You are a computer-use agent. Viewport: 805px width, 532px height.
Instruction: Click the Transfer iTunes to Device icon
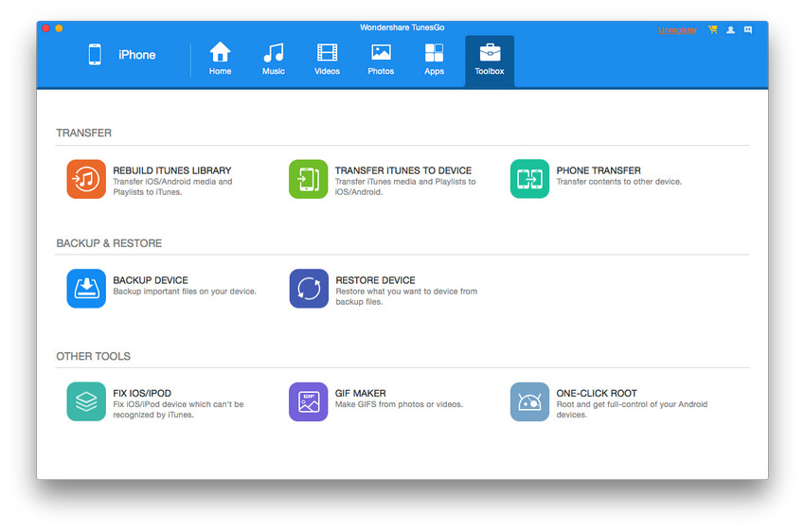point(308,179)
